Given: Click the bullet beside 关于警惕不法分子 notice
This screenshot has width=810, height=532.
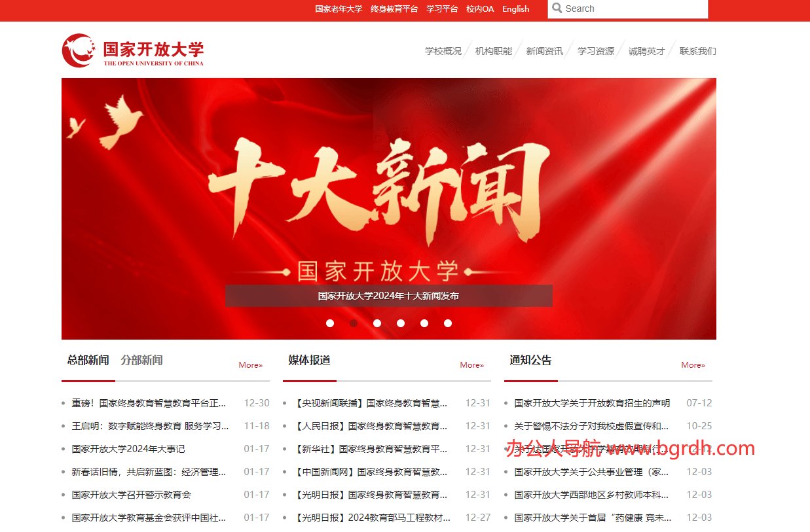Looking at the screenshot, I should point(504,426).
